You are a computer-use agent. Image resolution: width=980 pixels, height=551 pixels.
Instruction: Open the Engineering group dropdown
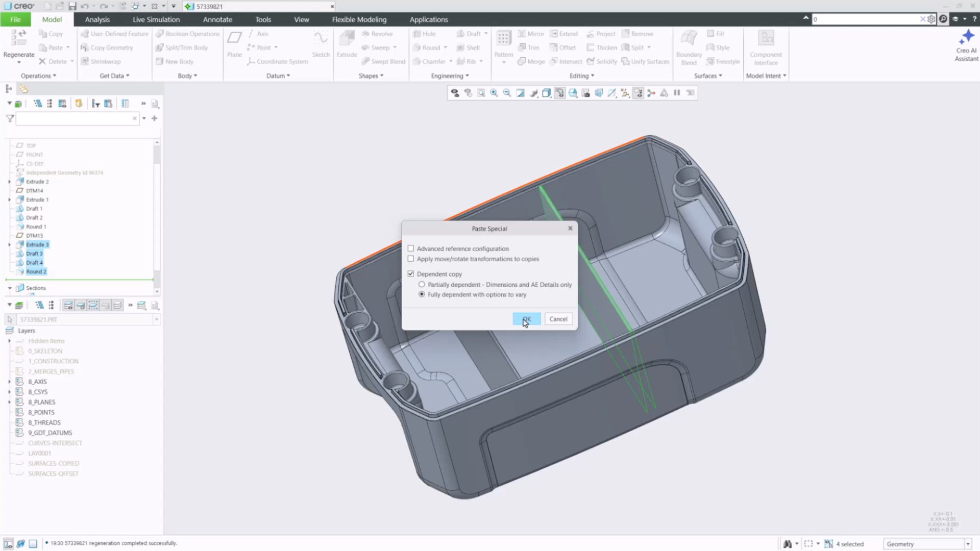450,76
